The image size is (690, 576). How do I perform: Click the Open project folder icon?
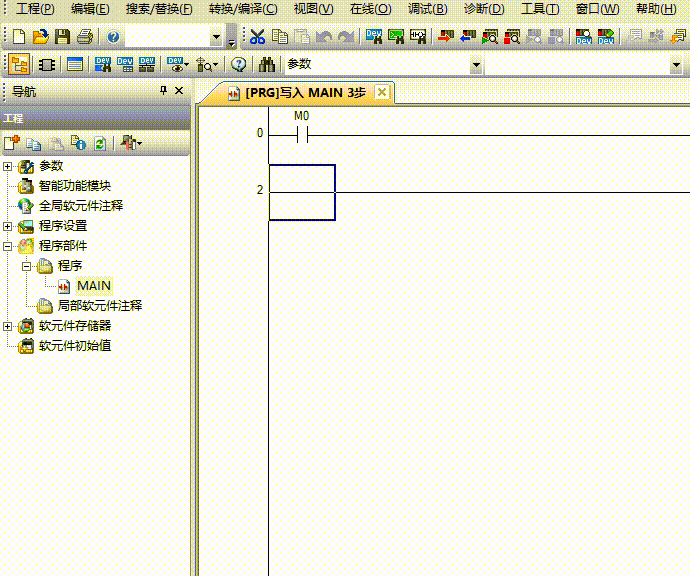click(x=40, y=37)
